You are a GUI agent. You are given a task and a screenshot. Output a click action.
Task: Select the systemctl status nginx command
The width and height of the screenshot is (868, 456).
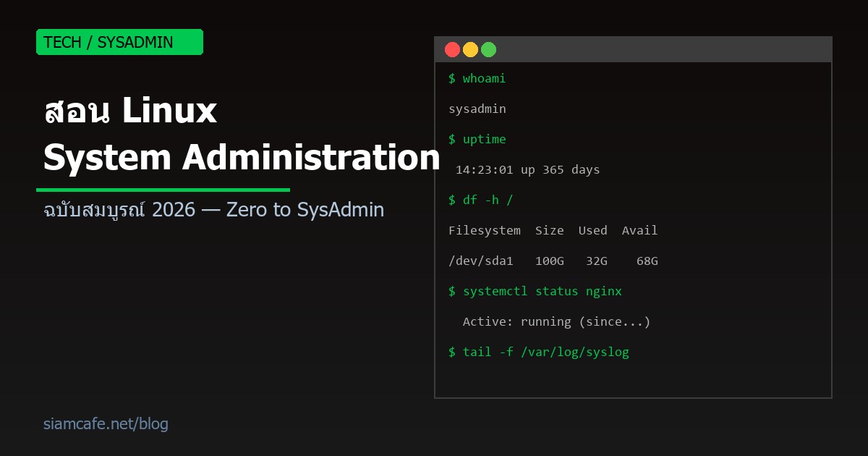point(535,291)
